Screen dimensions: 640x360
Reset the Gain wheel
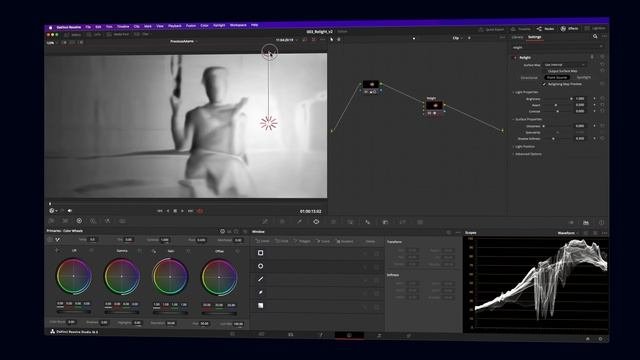point(188,251)
